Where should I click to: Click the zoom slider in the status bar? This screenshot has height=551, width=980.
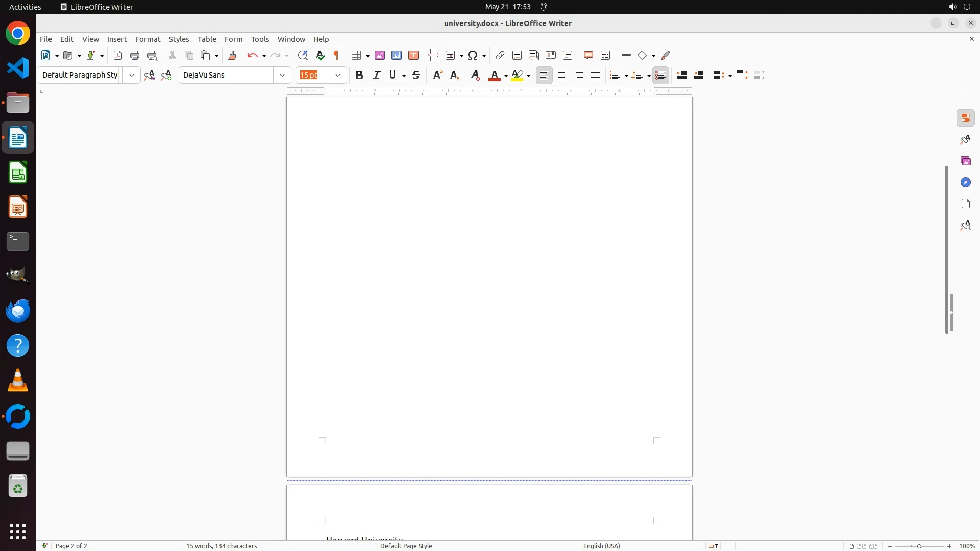pyautogui.click(x=919, y=546)
